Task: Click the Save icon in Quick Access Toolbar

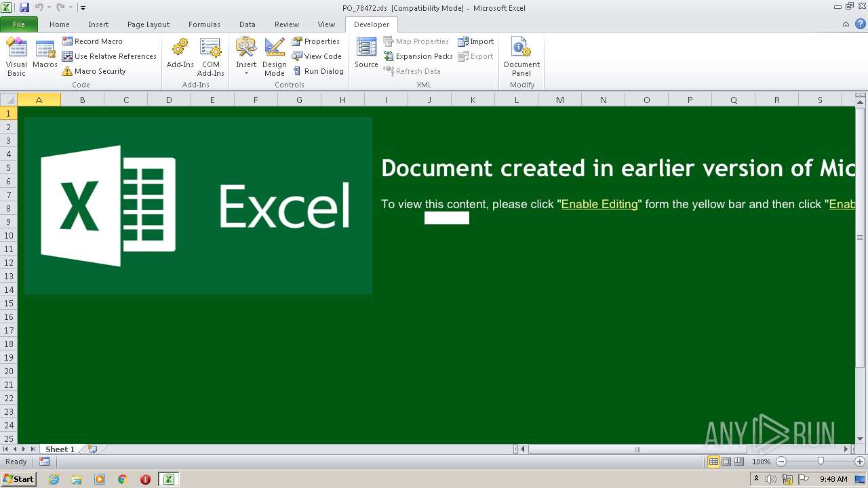Action: [24, 7]
